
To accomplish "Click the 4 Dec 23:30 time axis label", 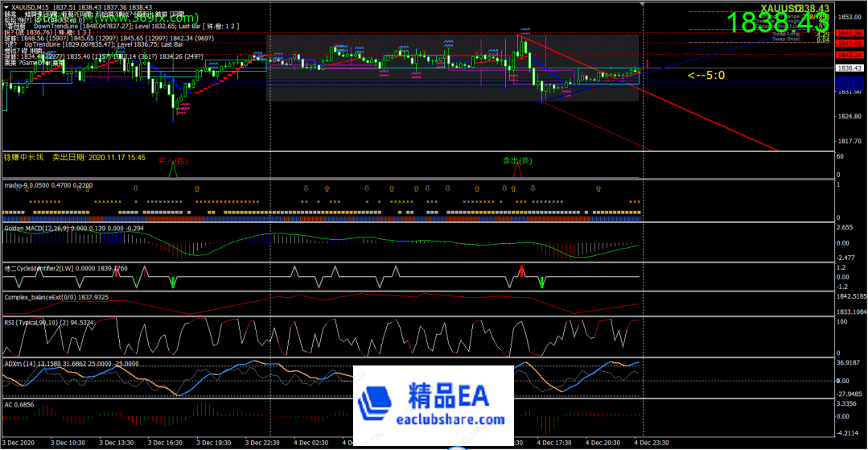I will tap(650, 443).
